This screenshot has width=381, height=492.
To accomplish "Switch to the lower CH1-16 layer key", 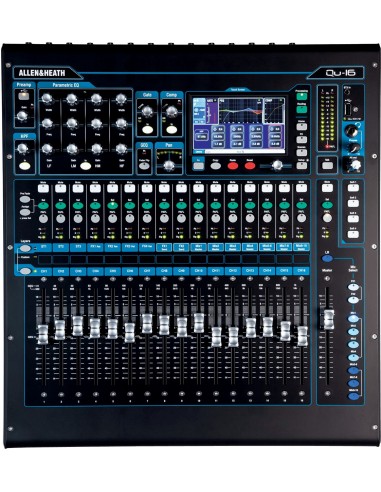I will 25,271.
